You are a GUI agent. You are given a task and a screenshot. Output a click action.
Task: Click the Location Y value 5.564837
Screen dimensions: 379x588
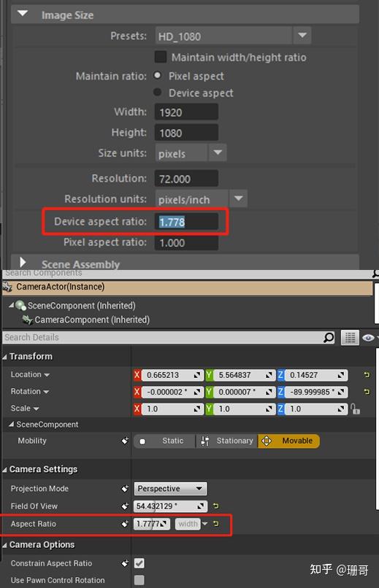pyautogui.click(x=244, y=375)
